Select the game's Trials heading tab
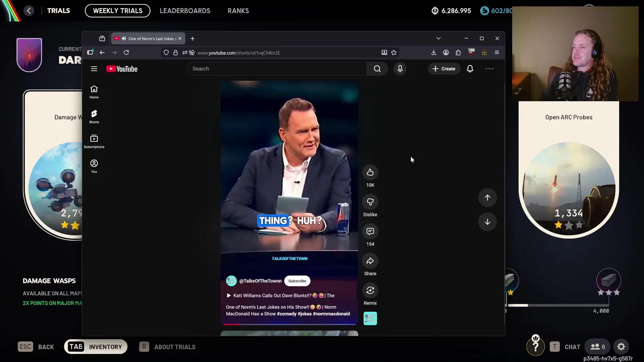 tap(58, 11)
